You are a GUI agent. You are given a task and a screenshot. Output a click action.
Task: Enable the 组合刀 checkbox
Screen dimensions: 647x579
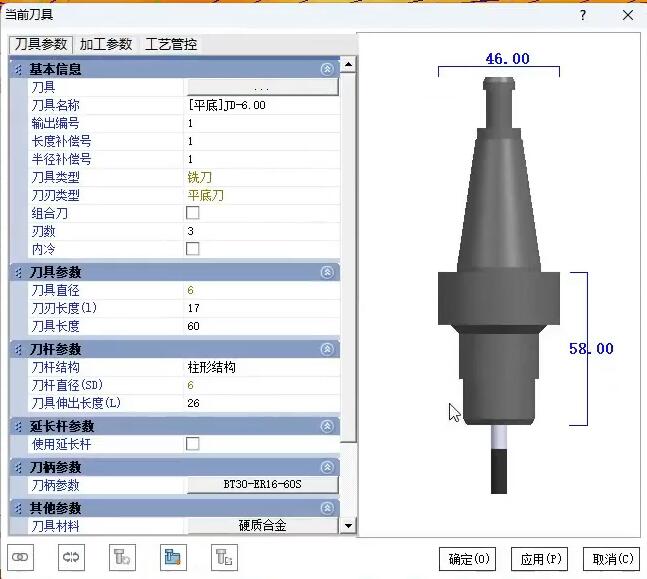coord(193,213)
